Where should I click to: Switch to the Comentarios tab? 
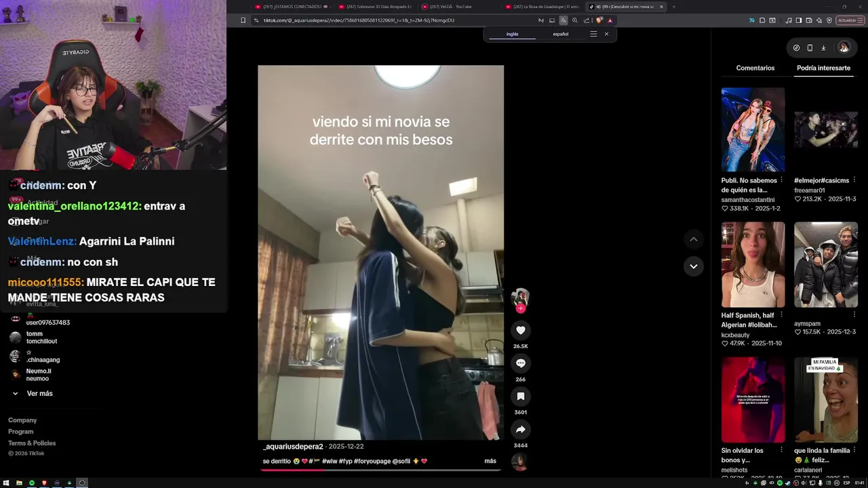pos(755,68)
